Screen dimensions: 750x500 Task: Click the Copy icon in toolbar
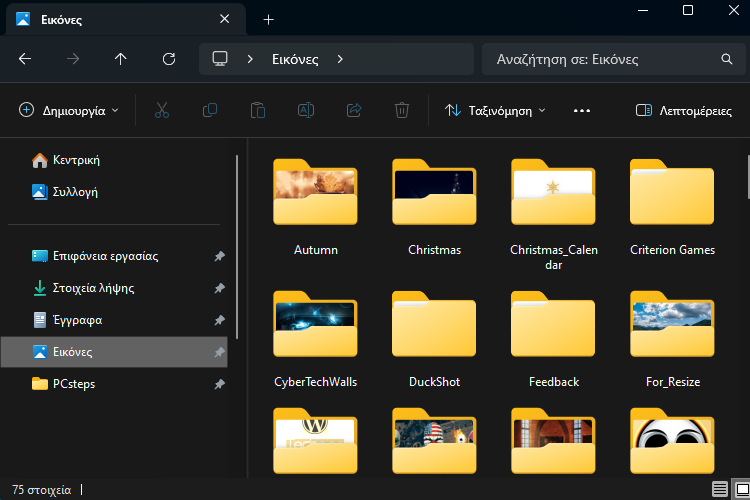[210, 111]
